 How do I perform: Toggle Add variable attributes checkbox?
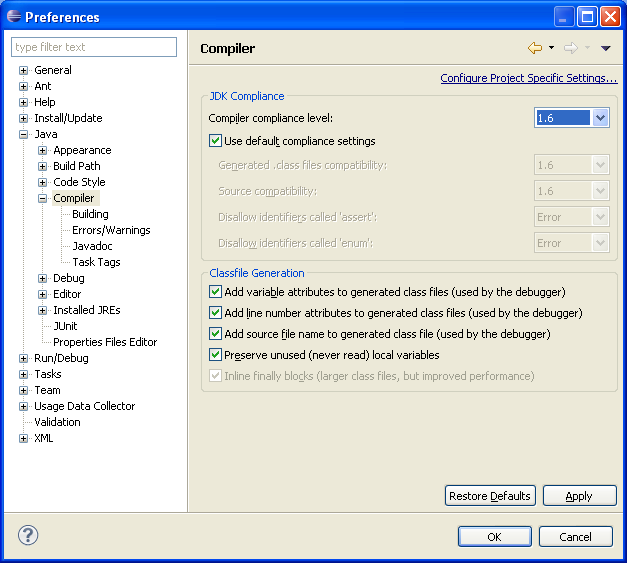(215, 291)
